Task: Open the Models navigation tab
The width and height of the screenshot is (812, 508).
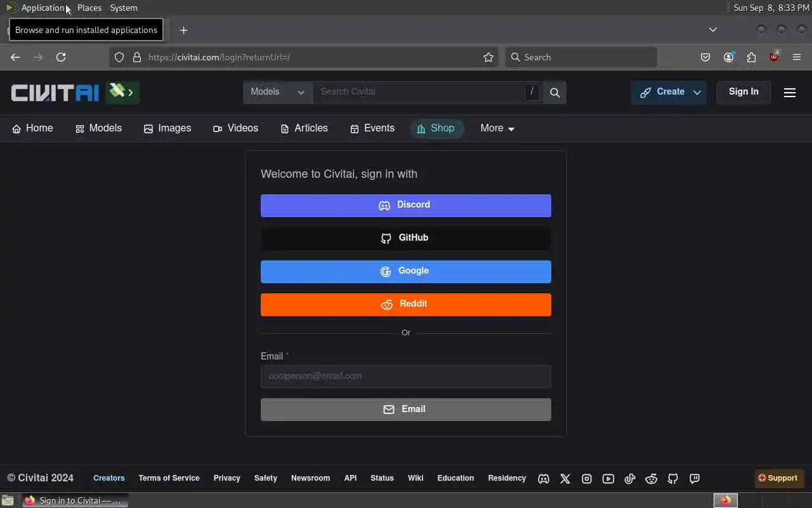Action: [x=98, y=128]
